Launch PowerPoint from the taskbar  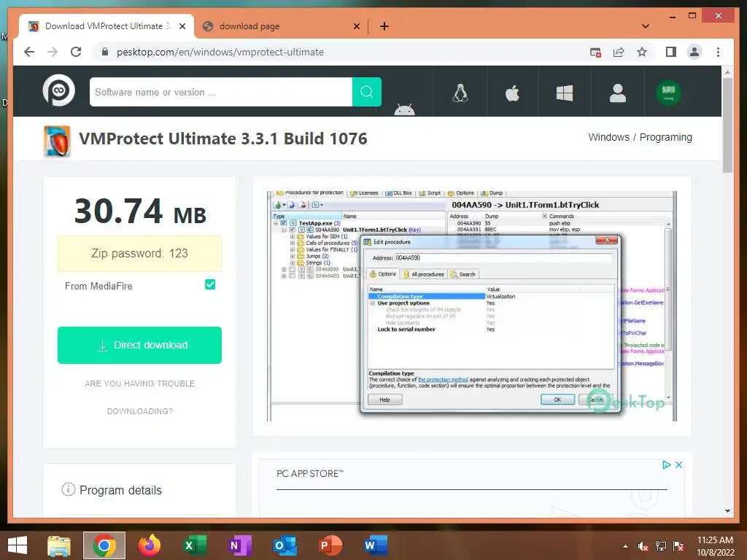pos(330,545)
